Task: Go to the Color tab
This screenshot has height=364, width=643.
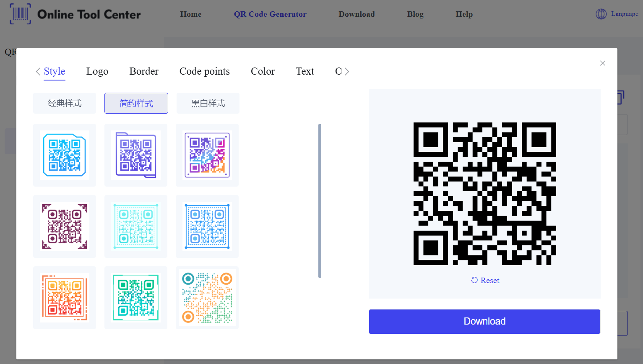Action: coord(263,71)
